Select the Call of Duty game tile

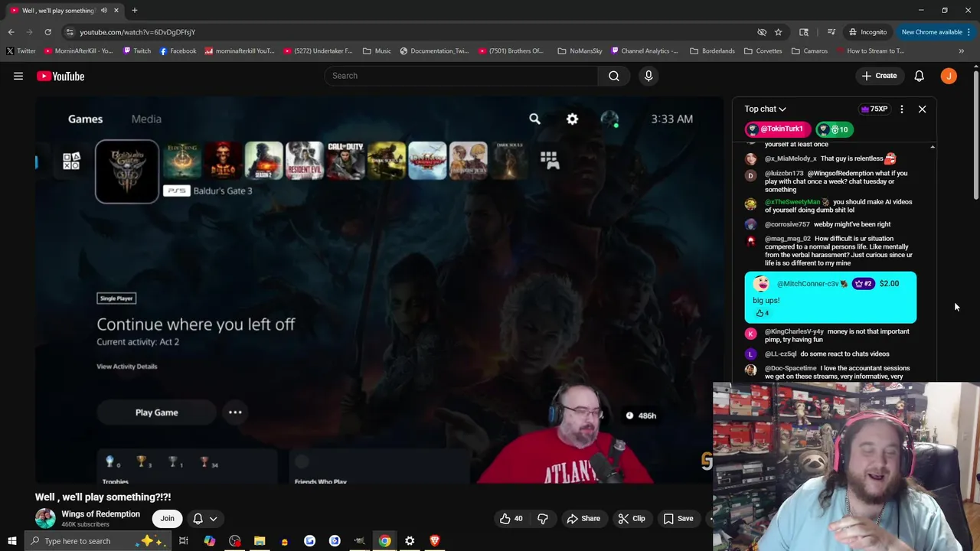coord(345,160)
